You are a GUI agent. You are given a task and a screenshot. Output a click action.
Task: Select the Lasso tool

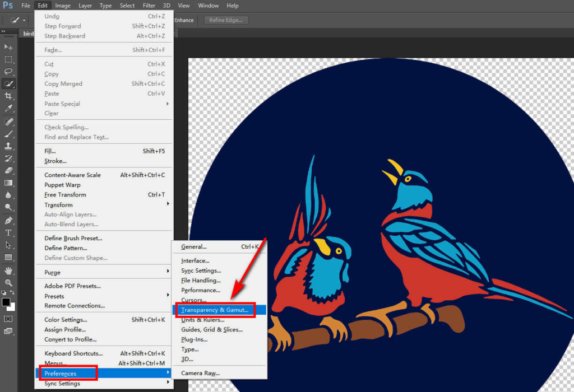tap(8, 72)
